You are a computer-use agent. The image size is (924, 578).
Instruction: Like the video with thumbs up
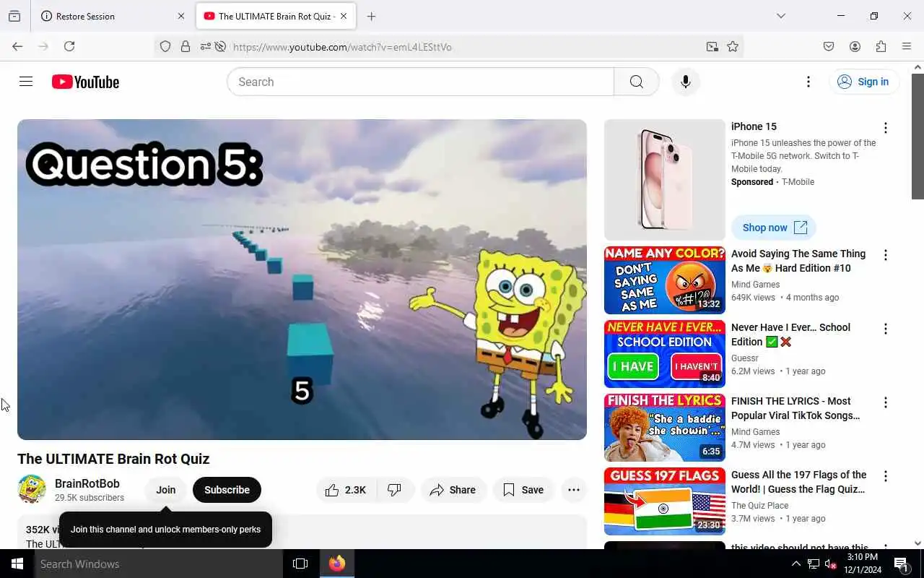click(346, 490)
